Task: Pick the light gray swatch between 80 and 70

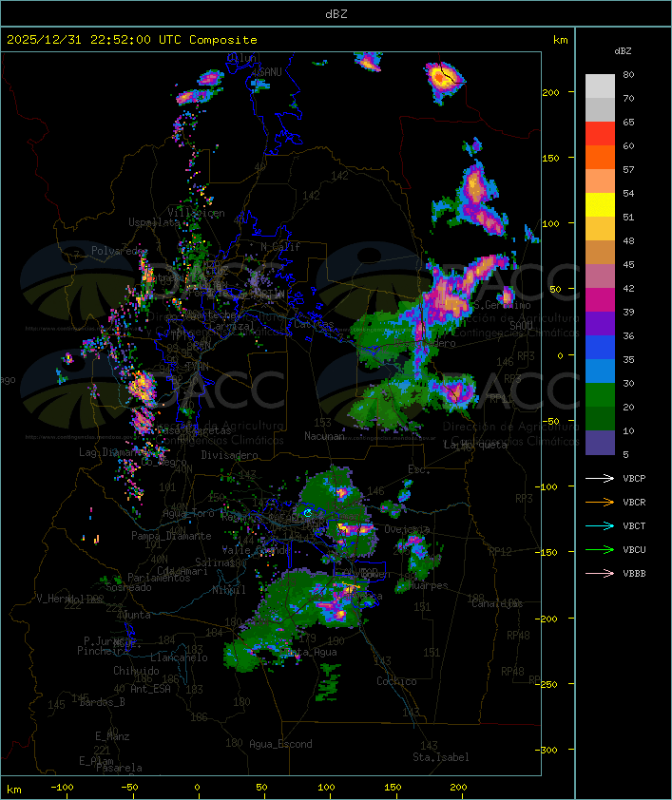Action: 600,86
